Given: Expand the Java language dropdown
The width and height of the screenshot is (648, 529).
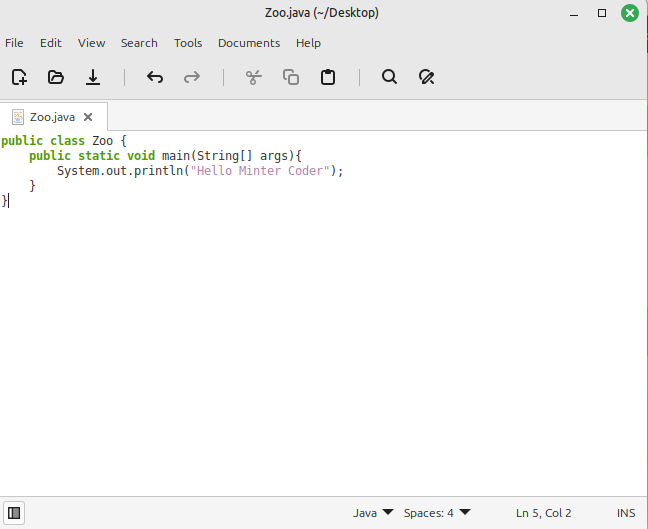Looking at the screenshot, I should pos(373,513).
